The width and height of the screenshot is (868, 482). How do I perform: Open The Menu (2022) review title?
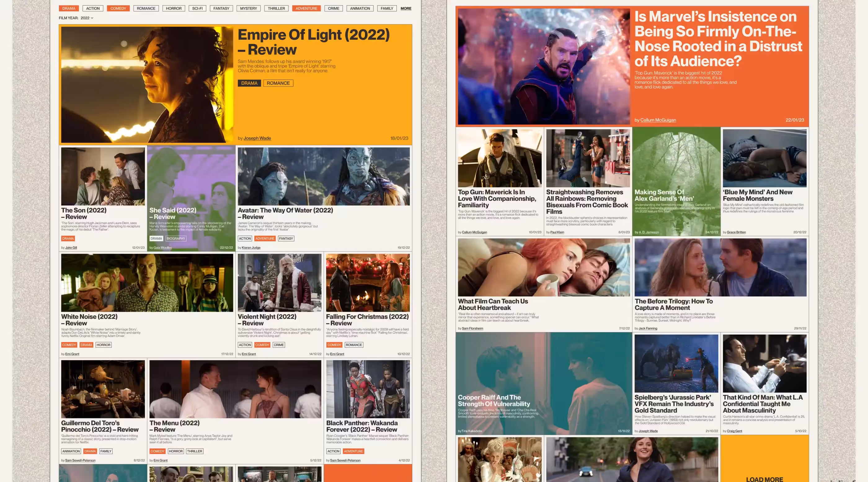click(175, 426)
